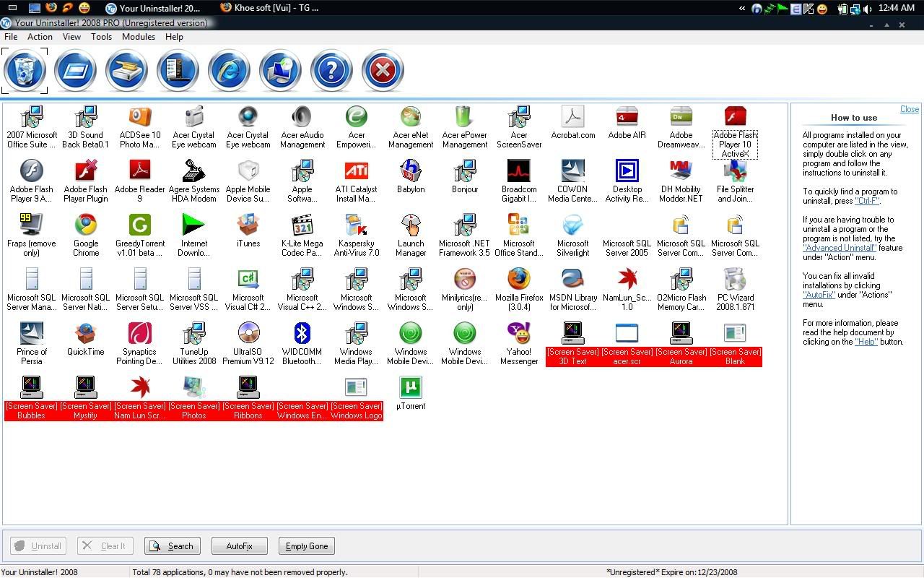Open the View menu
This screenshot has height=578, width=924.
71,37
